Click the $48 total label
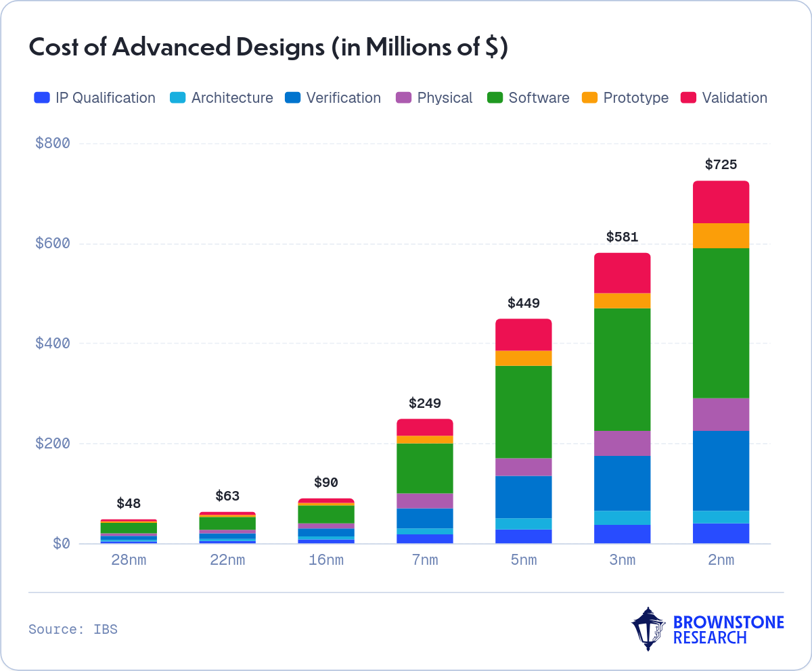Image resolution: width=812 pixels, height=671 pixels. point(129,503)
